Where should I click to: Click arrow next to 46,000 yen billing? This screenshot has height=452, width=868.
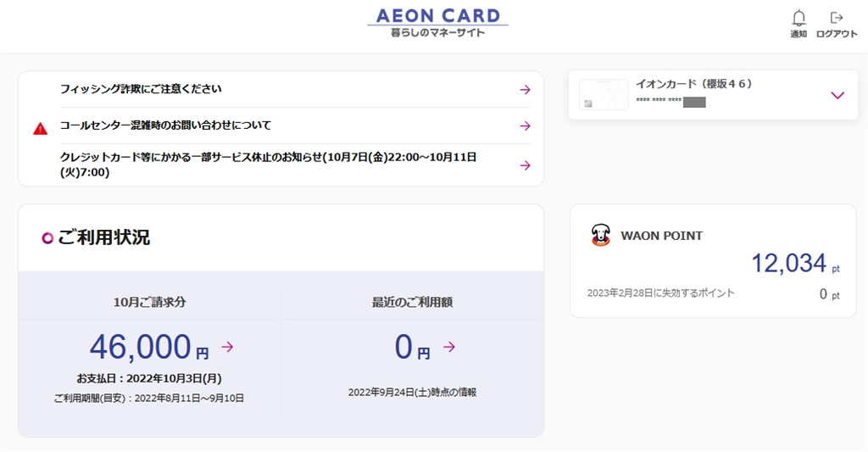point(227,347)
